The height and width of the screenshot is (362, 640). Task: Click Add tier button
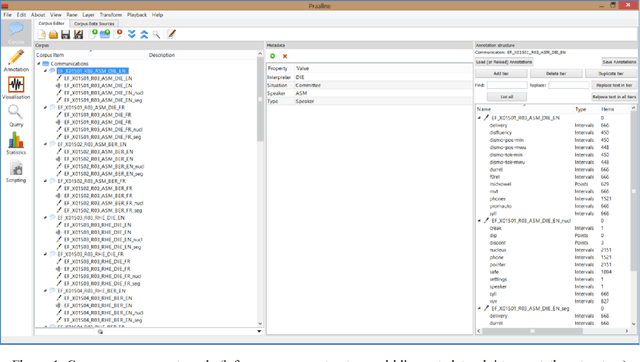coord(501,74)
